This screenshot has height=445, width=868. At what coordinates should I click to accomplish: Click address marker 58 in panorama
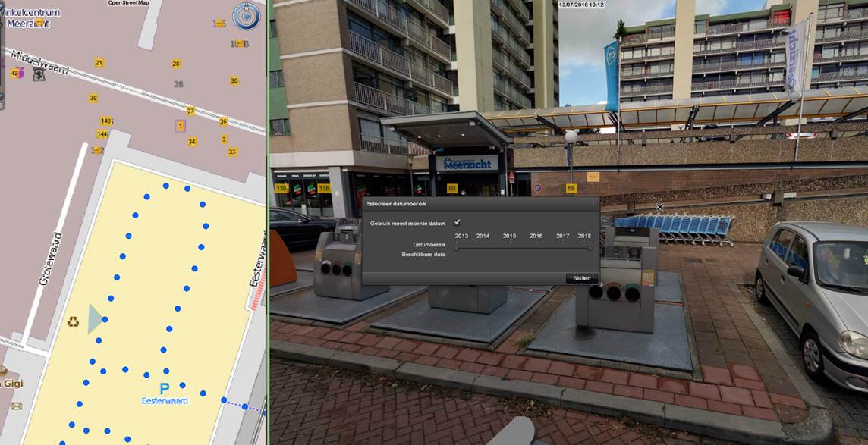click(x=571, y=189)
